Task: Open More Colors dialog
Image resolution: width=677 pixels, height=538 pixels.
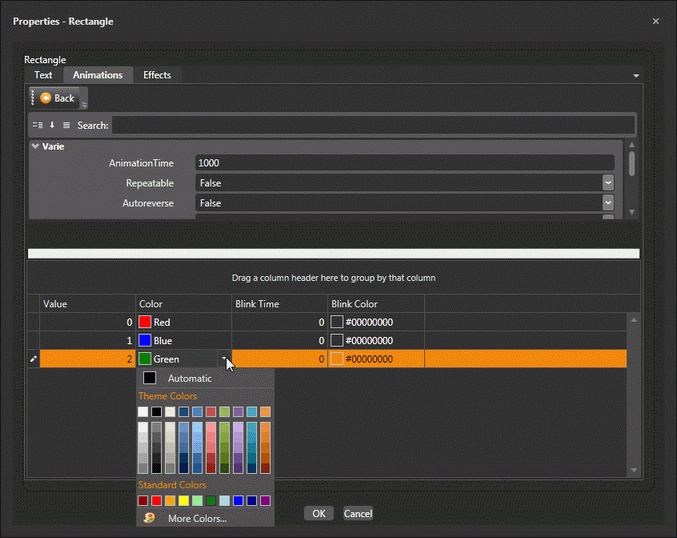Action: coord(205,518)
